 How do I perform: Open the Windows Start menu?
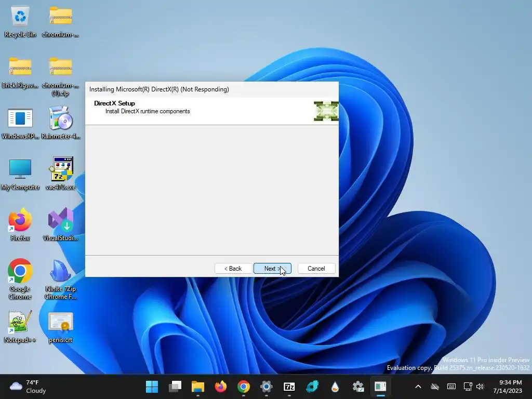(x=152, y=387)
